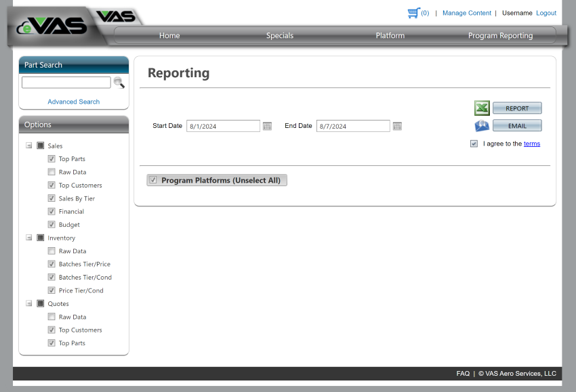This screenshot has height=392, width=576.
Task: Uncheck the agree to terms checkbox
Action: [474, 144]
